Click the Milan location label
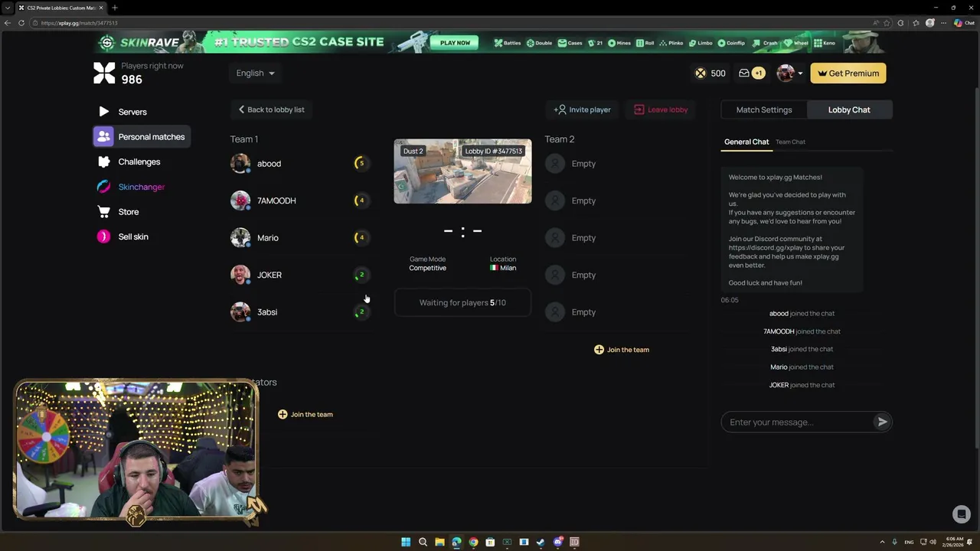 [503, 268]
